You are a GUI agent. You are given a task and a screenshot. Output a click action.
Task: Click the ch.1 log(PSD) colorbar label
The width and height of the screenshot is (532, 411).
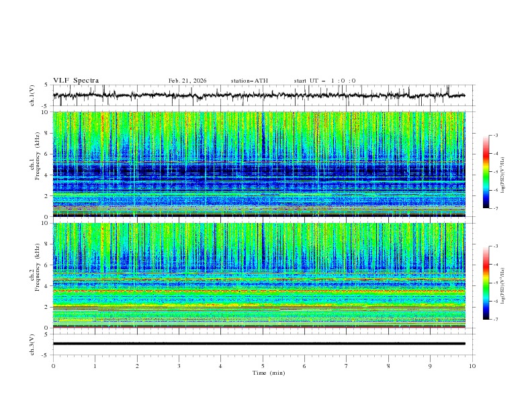503,175
